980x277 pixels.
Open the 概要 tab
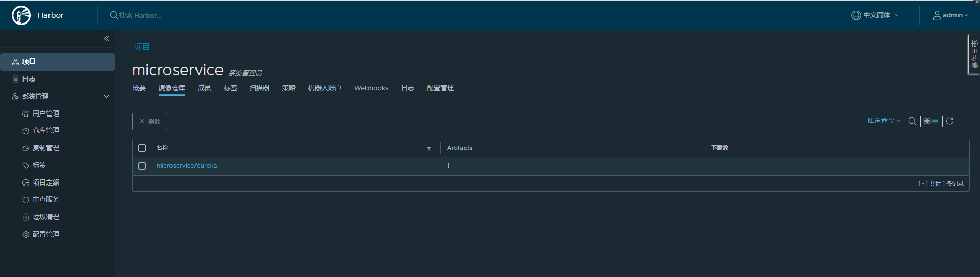(x=139, y=88)
